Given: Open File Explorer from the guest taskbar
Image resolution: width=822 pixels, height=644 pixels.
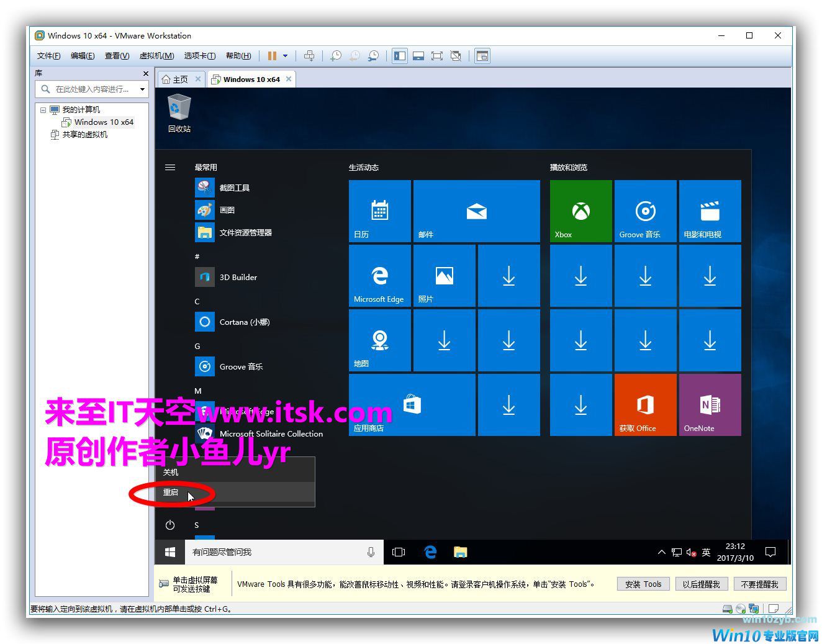Looking at the screenshot, I should (x=460, y=552).
